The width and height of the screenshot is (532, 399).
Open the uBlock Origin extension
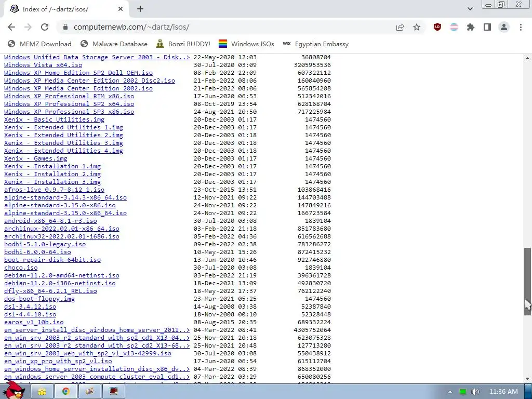tap(437, 27)
